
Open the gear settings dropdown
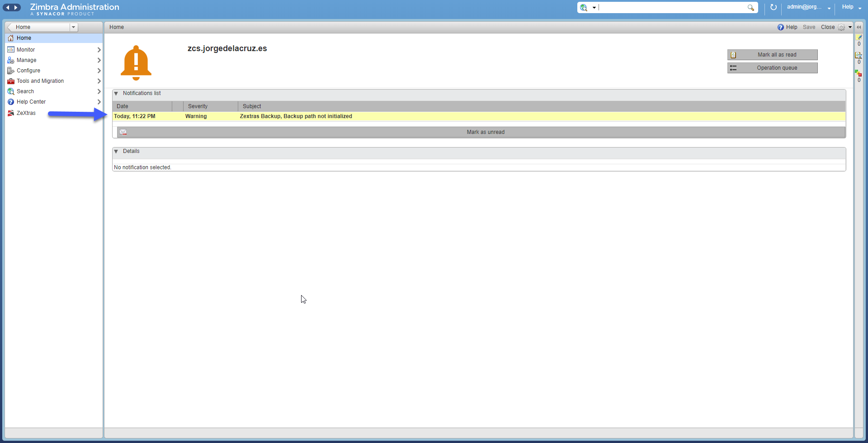(844, 27)
